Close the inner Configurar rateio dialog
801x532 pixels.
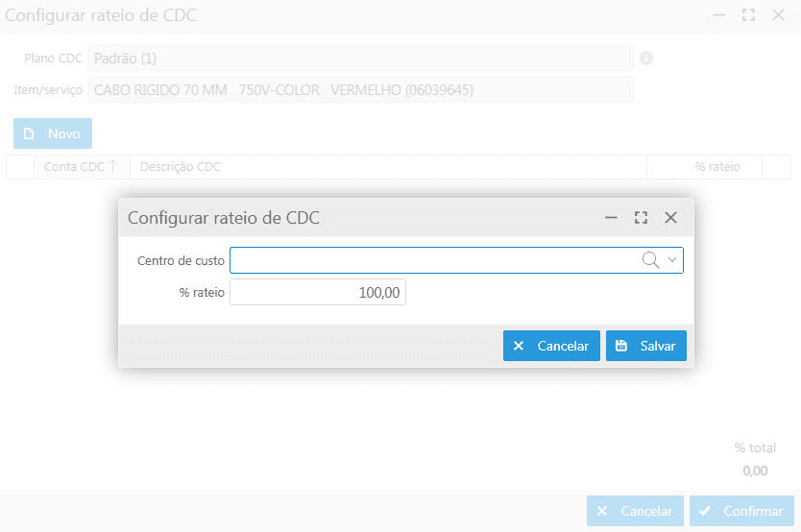[x=670, y=218]
